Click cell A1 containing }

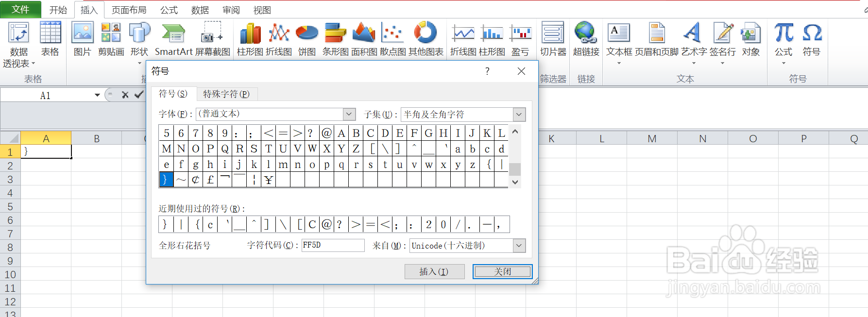[x=46, y=151]
